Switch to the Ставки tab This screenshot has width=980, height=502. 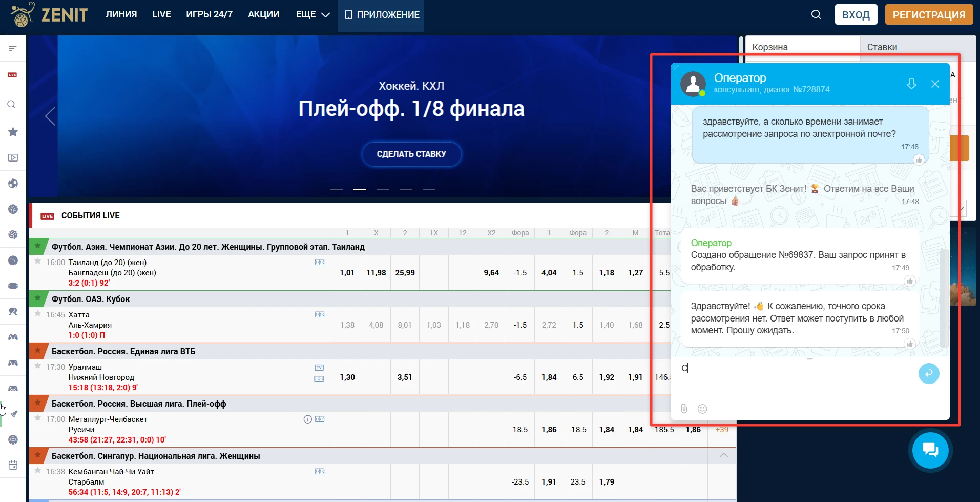tap(882, 47)
